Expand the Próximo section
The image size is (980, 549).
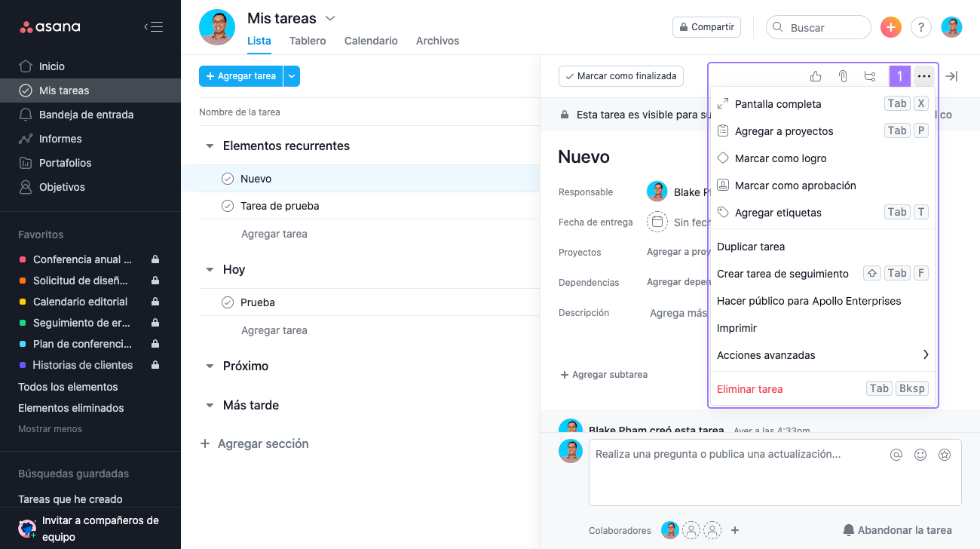(210, 367)
